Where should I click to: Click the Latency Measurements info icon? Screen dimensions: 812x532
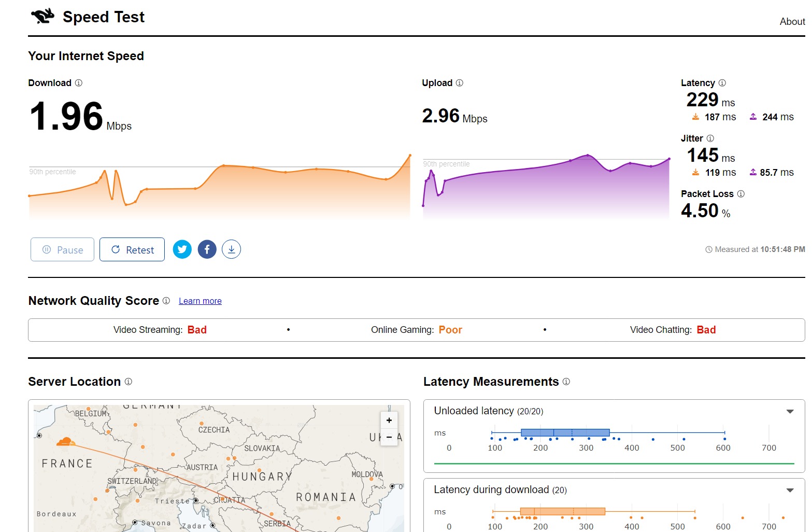566,382
